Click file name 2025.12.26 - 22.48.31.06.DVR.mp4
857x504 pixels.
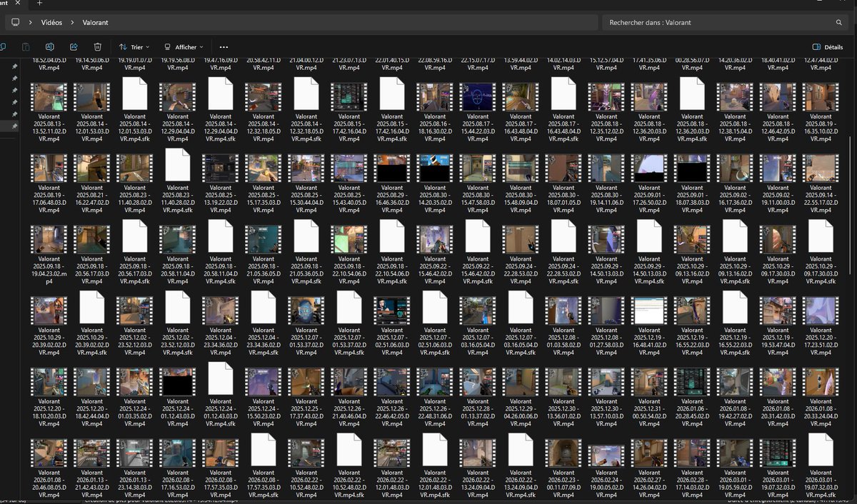click(435, 413)
